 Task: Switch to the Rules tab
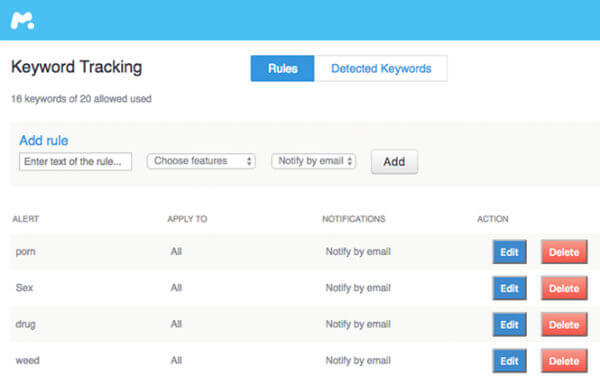click(x=282, y=68)
